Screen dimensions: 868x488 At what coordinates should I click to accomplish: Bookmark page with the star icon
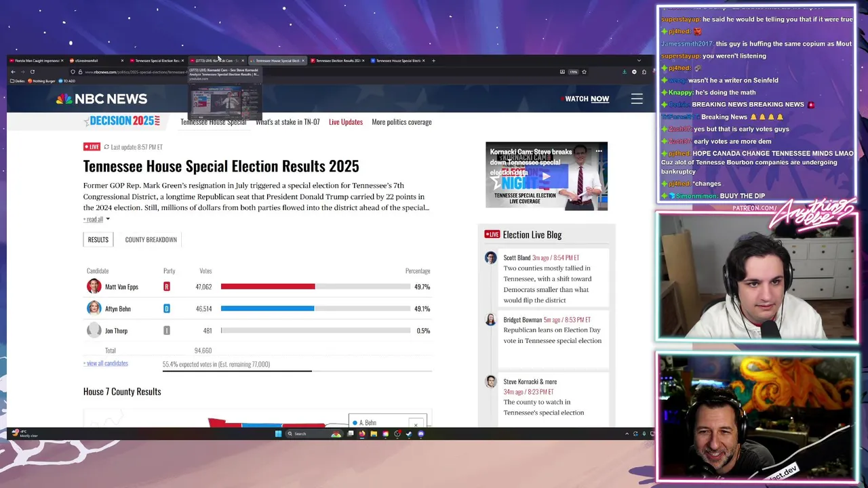(584, 72)
